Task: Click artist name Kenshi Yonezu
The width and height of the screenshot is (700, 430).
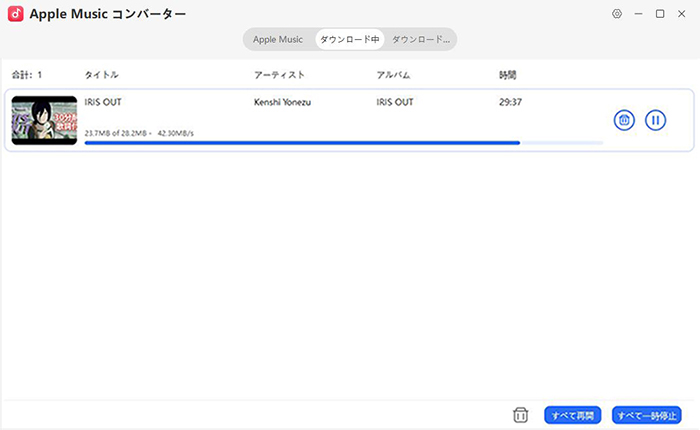Action: click(x=282, y=102)
